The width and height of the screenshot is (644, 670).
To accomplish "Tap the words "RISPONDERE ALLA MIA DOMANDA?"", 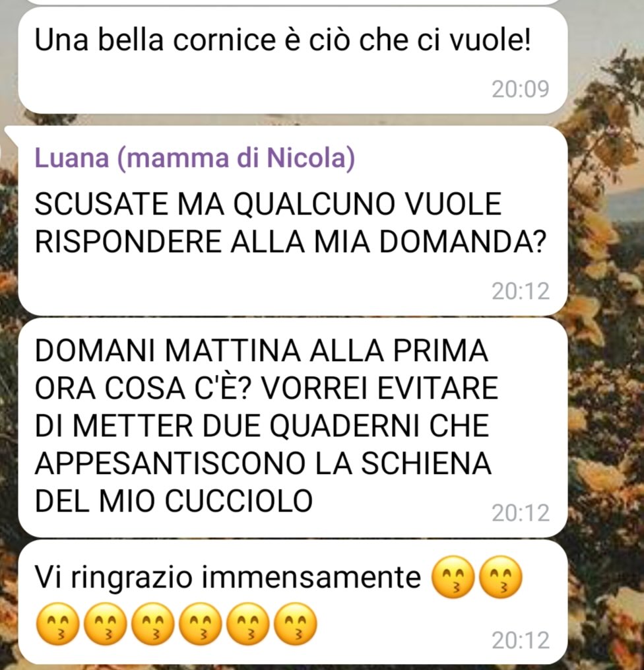I will pos(290,242).
